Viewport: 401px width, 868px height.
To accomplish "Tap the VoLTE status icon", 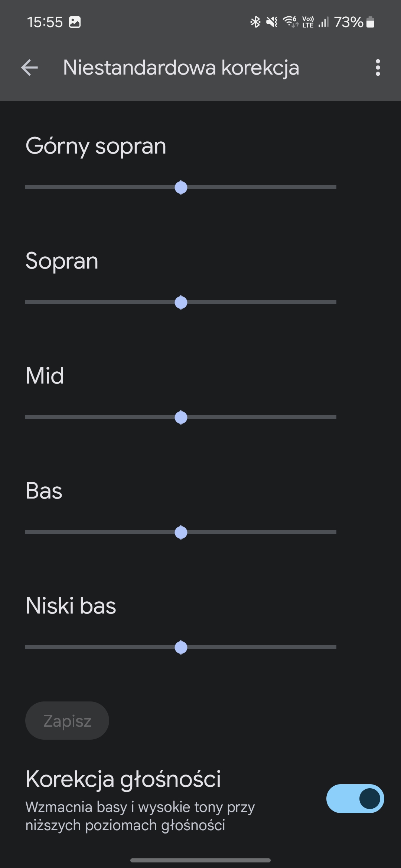I will 308,22.
